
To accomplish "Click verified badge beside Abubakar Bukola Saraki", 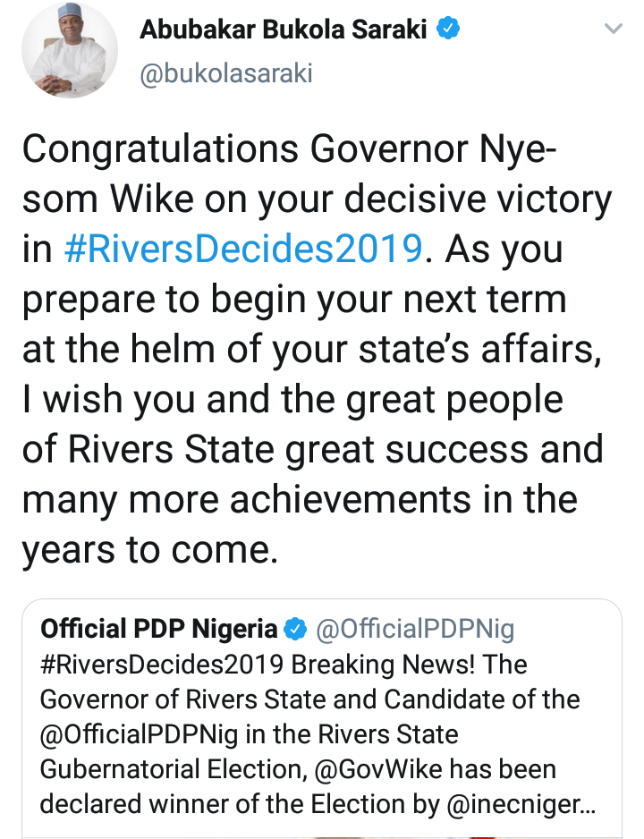I will pyautogui.click(x=447, y=30).
